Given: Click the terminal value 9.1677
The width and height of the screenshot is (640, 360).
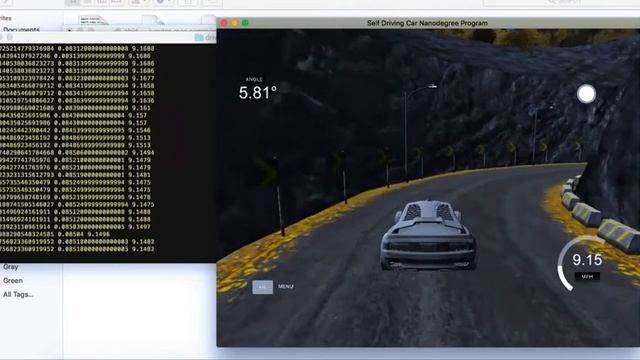Looking at the screenshot, I should (x=143, y=78).
